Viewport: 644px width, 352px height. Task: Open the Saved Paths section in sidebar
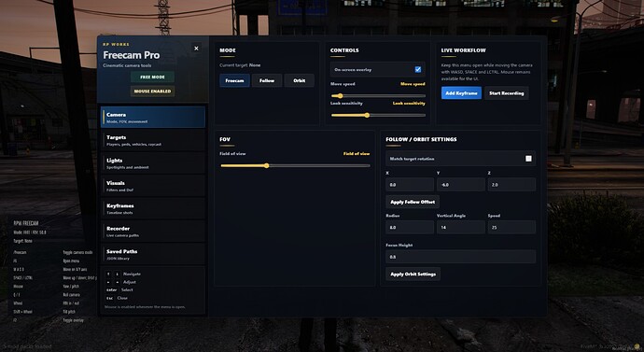pos(153,254)
